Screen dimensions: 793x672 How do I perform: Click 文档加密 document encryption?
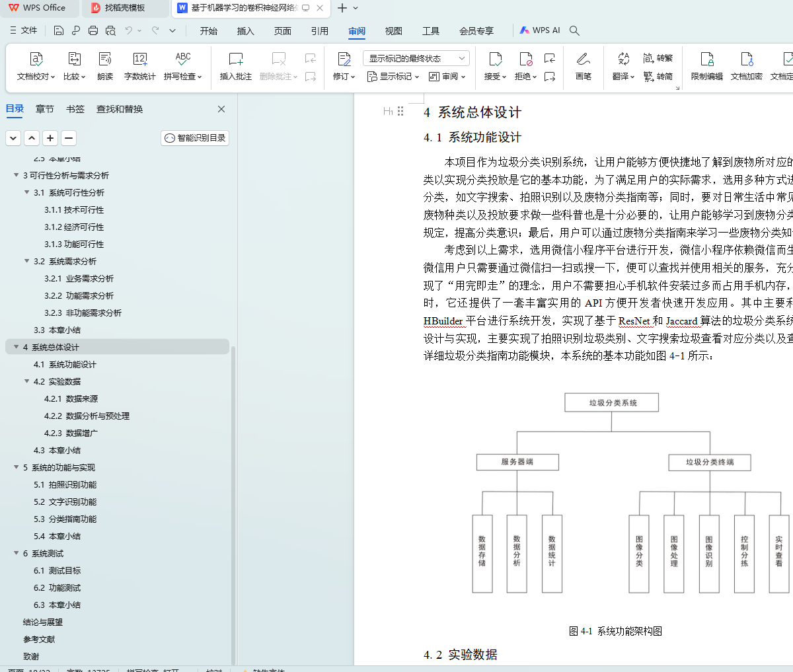click(x=747, y=67)
